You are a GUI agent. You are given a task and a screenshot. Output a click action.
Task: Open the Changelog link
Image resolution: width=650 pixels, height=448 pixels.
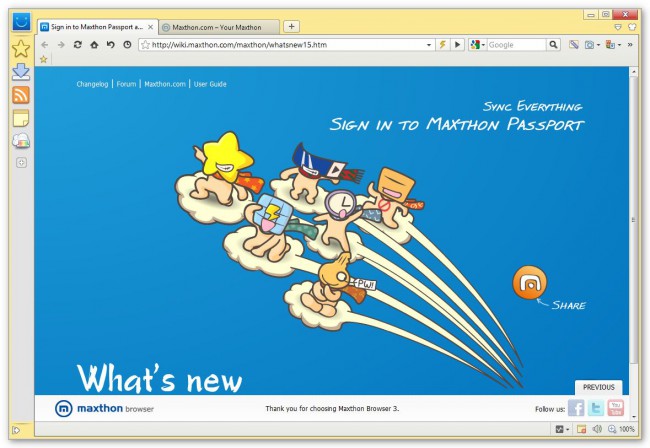(x=92, y=84)
